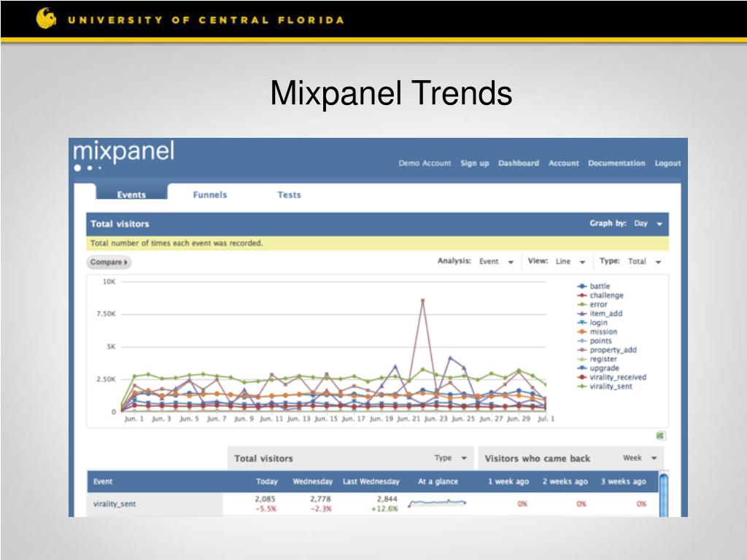The image size is (747, 560).
Task: Click the Event column header
Action: (x=103, y=481)
